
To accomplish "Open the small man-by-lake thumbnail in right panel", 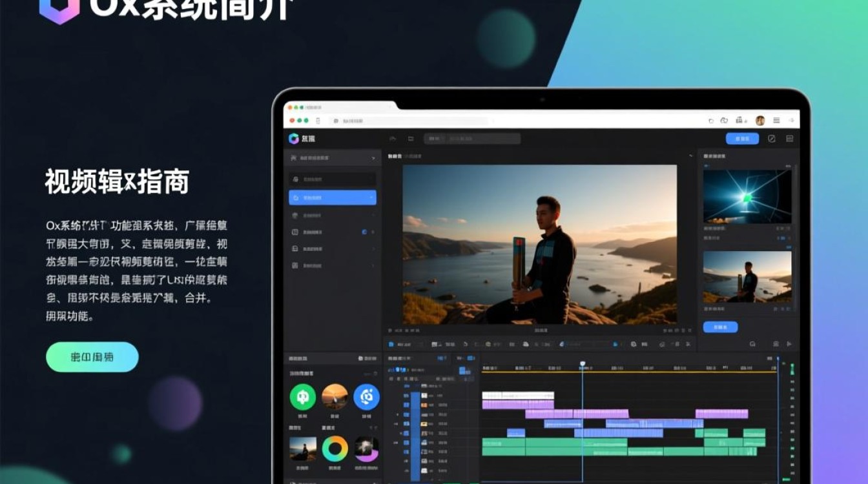I will pyautogui.click(x=747, y=277).
